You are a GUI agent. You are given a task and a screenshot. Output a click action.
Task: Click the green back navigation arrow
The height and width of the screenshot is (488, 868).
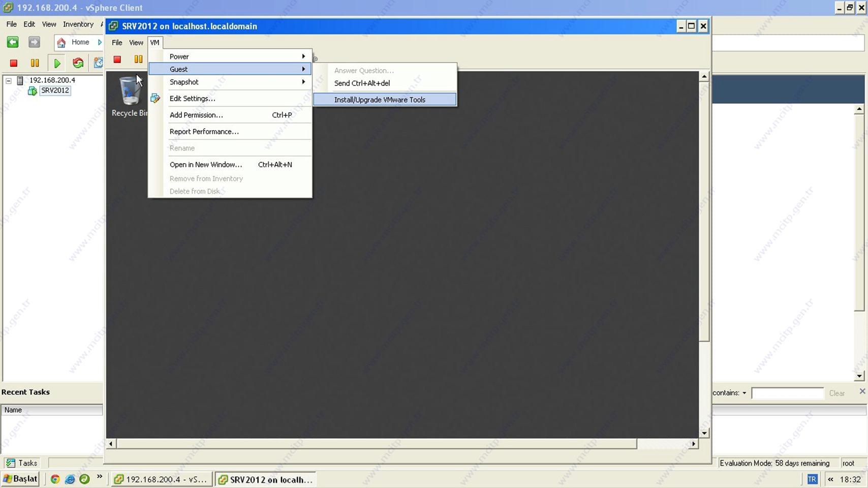[x=13, y=42]
